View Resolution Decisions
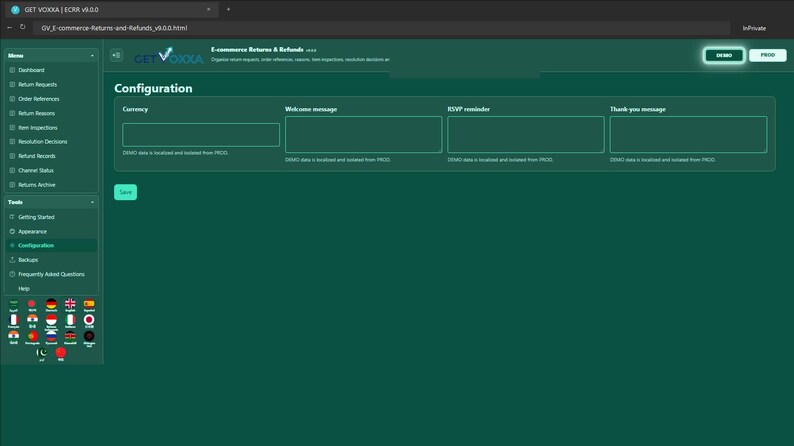The width and height of the screenshot is (794, 446). [x=51, y=142]
